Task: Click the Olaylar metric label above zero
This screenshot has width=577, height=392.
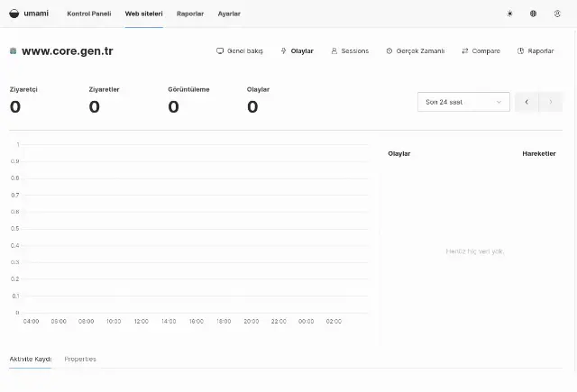Action: pyautogui.click(x=259, y=89)
